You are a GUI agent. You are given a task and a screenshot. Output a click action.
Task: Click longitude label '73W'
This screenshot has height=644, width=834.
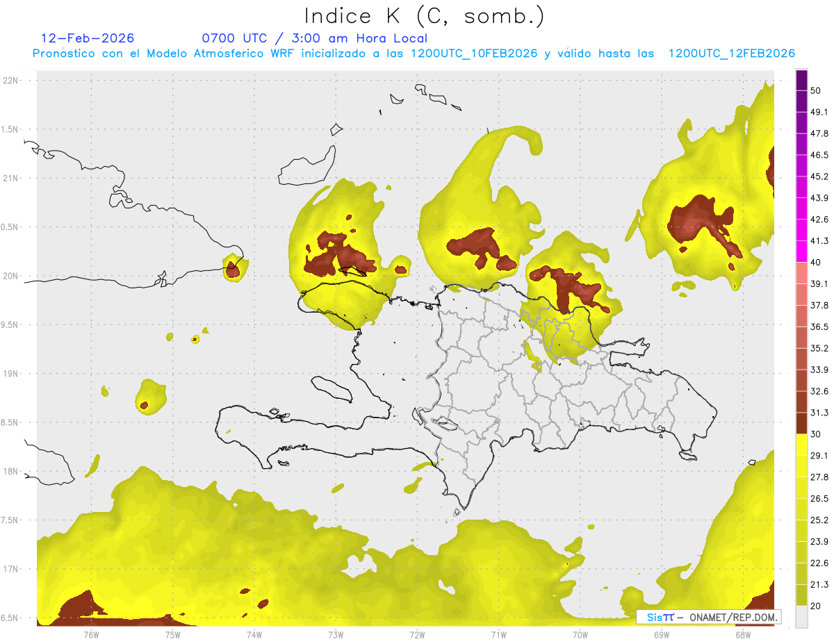(x=336, y=634)
